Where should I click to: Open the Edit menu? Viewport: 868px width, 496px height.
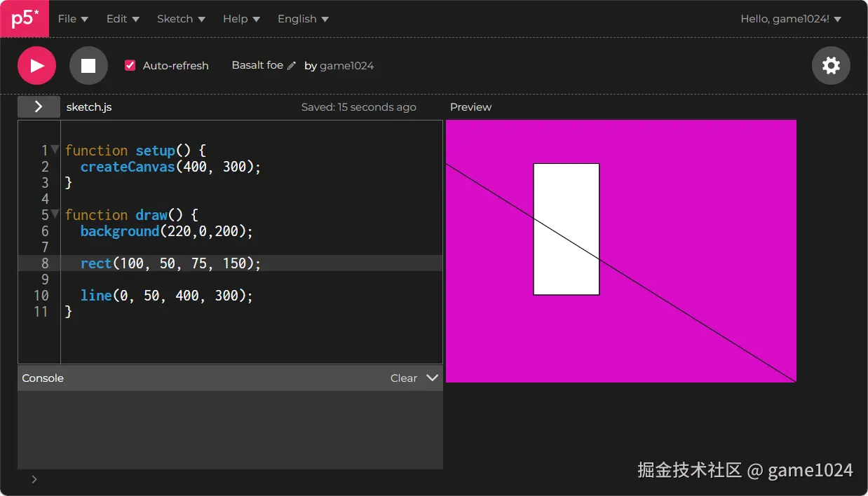[123, 19]
